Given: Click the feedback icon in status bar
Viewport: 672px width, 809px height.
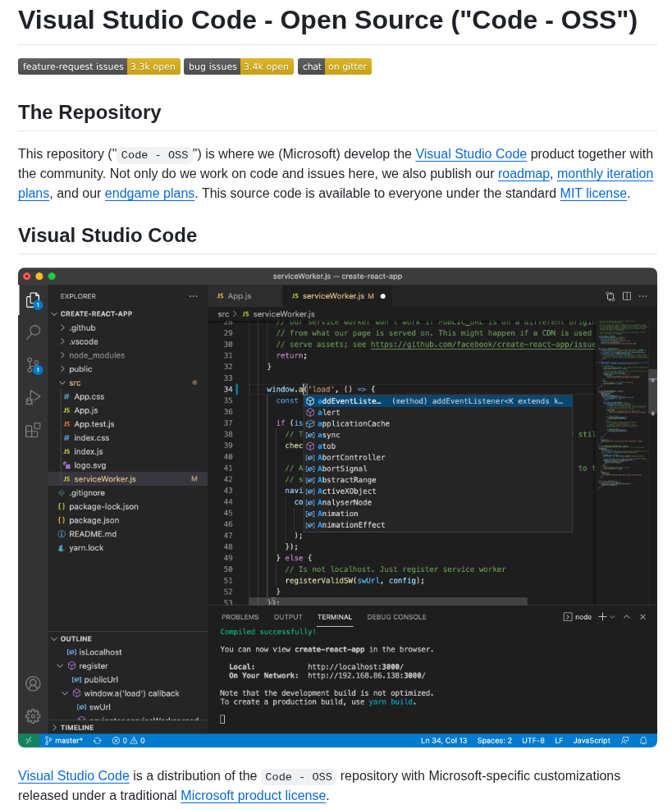Looking at the screenshot, I should [x=625, y=740].
